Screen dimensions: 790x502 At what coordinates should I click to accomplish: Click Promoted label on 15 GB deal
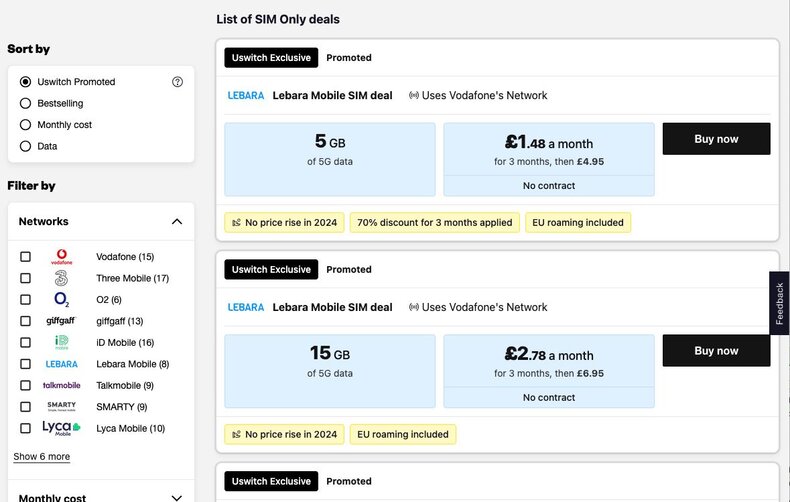(x=349, y=269)
